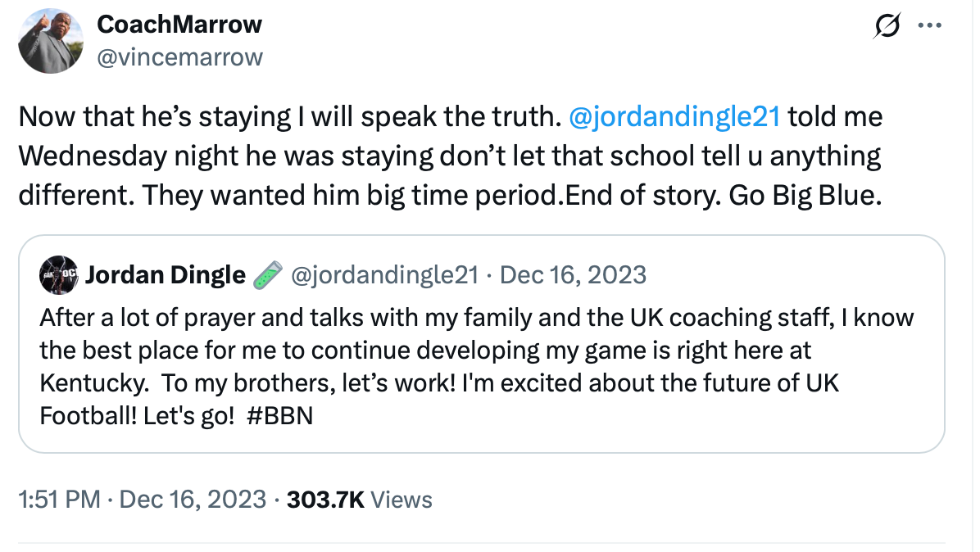Select the gray @jordandingle21 handle in quoted header
The width and height of the screenshot is (980, 552).
385,275
